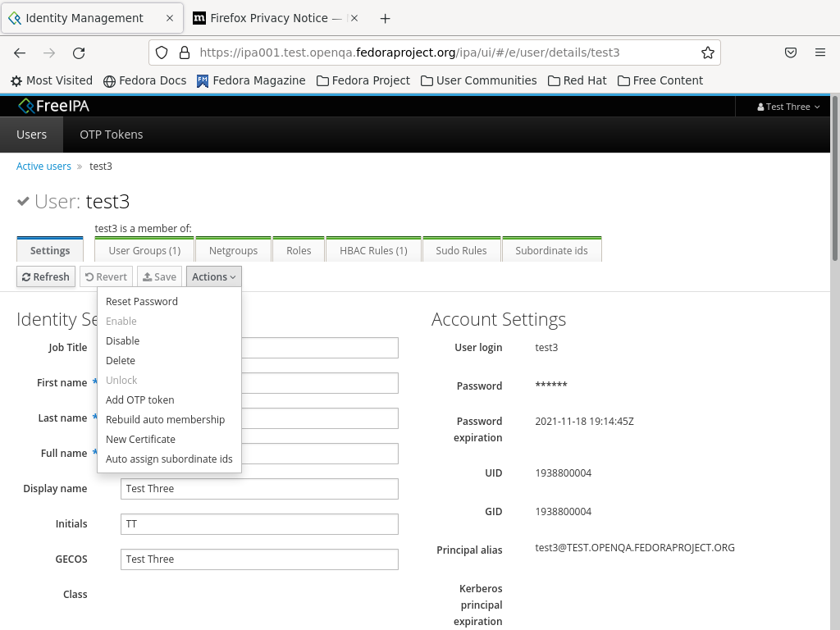Click the password expiration date value

coord(584,421)
